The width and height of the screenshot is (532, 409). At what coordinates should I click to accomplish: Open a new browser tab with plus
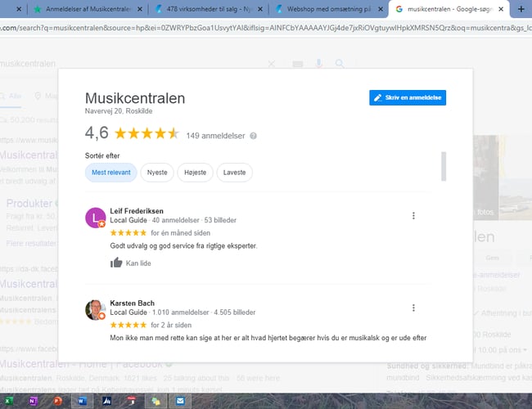tap(521, 9)
